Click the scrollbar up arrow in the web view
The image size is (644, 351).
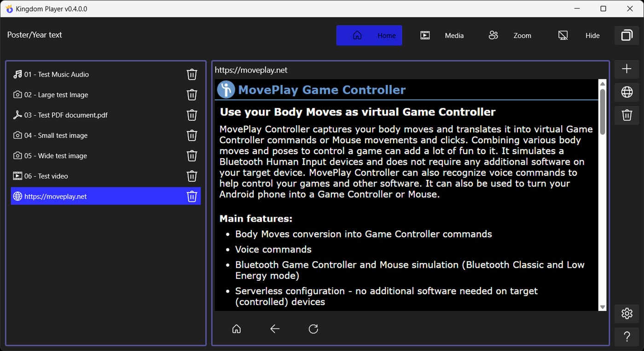coord(602,84)
